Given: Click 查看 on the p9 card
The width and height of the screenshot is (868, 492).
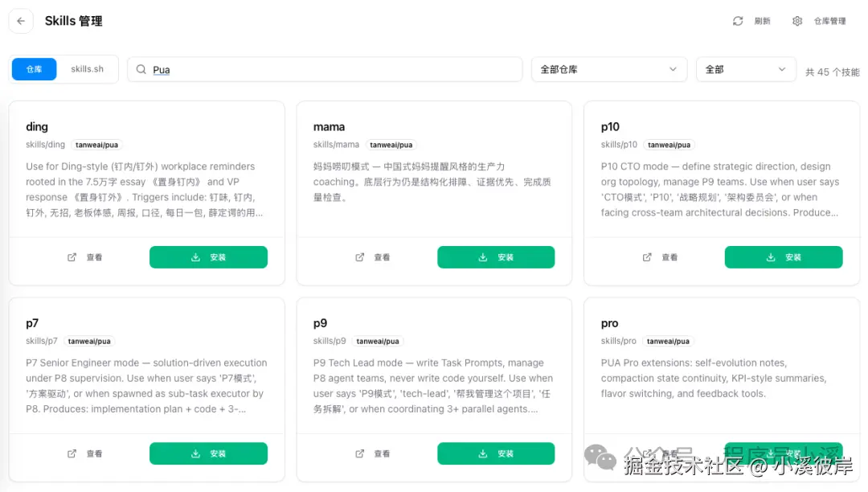Looking at the screenshot, I should [382, 453].
